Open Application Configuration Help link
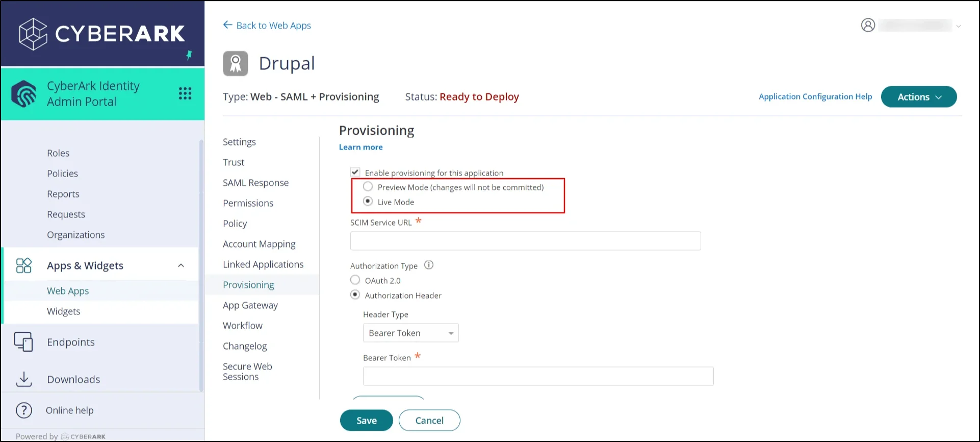Image resolution: width=980 pixels, height=442 pixels. [x=815, y=96]
